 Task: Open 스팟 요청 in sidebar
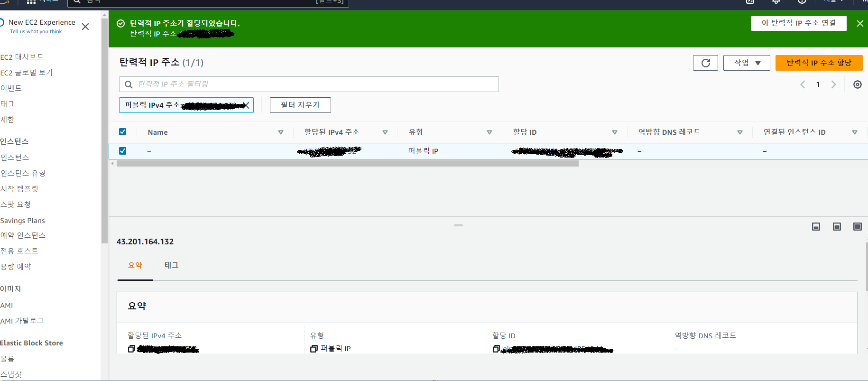pyautogui.click(x=16, y=204)
